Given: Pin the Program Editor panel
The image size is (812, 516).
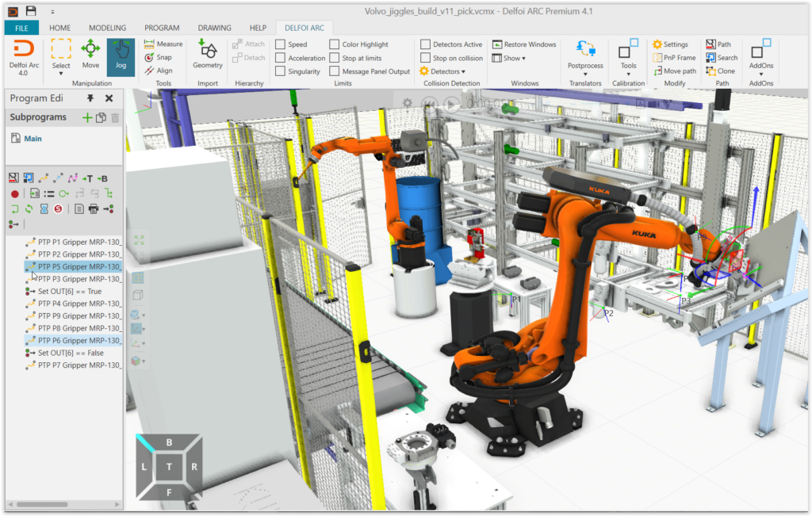Looking at the screenshot, I should click(x=90, y=98).
